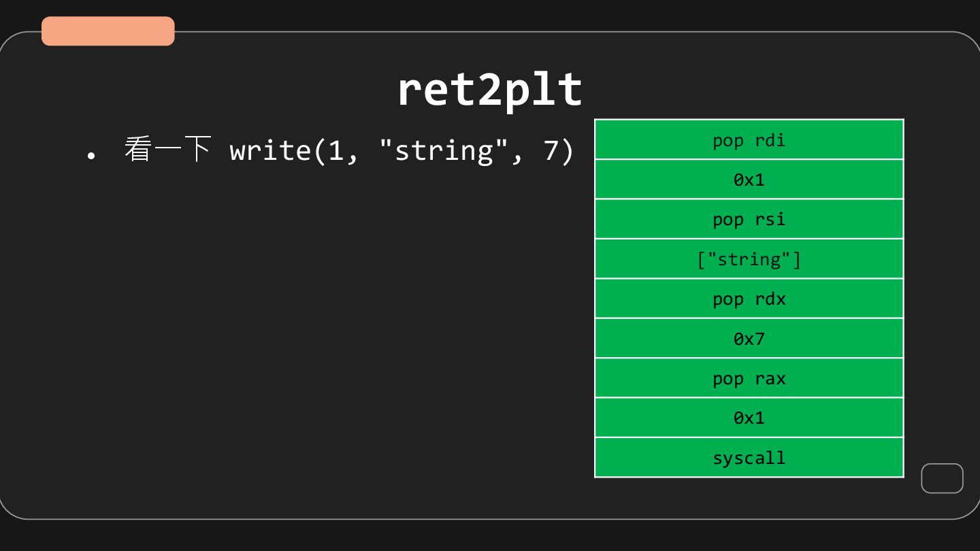This screenshot has width=980, height=551.
Task: Click the 0x1 cell above syscall
Action: pos(749,418)
